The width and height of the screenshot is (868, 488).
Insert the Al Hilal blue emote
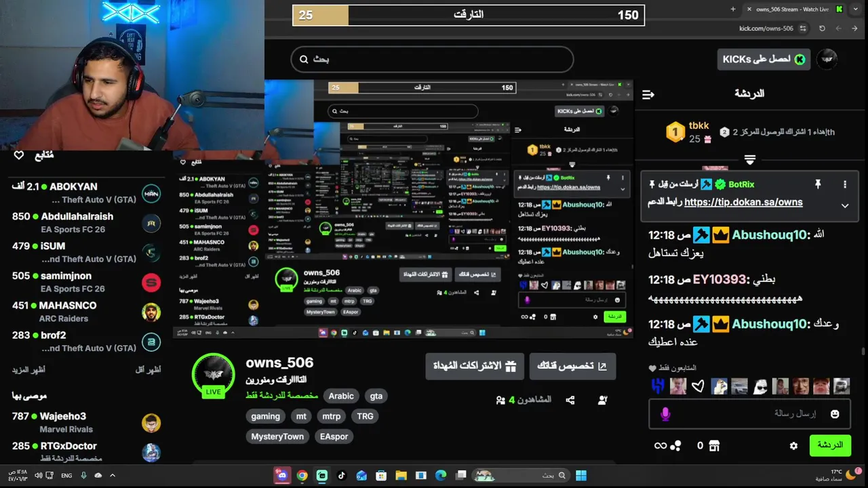coord(657,386)
